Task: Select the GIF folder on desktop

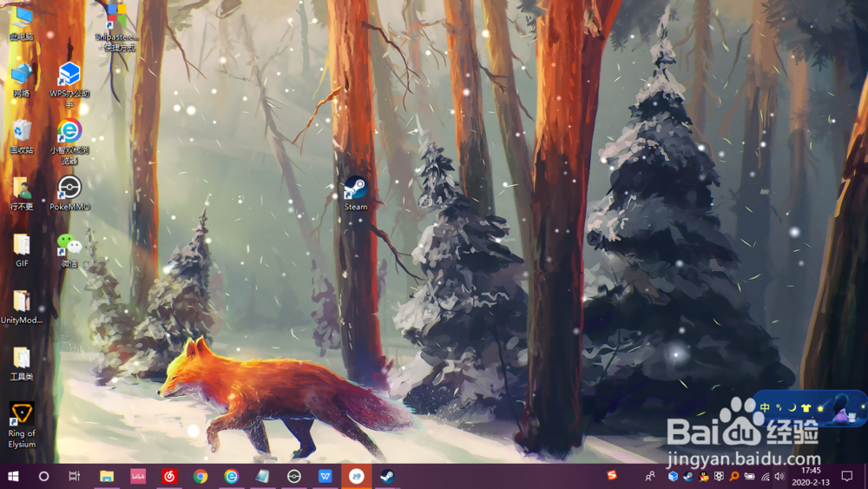Action: 22,250
